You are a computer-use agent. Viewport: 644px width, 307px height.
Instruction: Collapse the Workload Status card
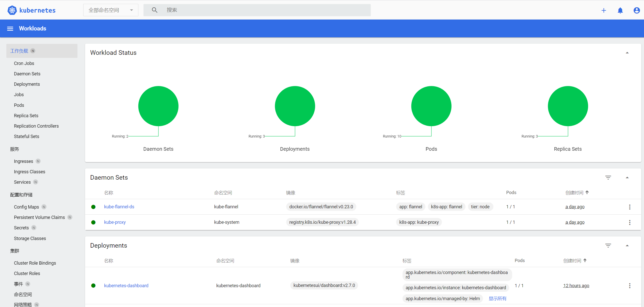627,53
